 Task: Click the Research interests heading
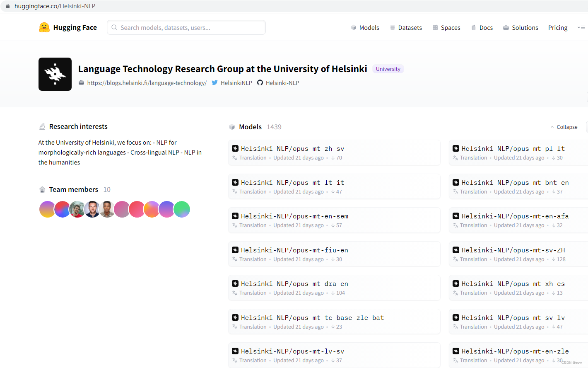click(x=78, y=126)
